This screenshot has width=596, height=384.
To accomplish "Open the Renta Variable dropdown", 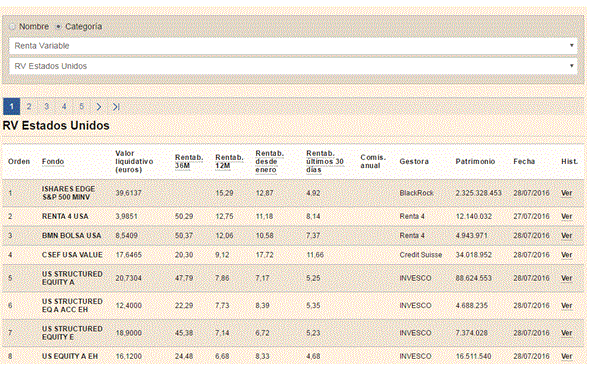I will point(293,46).
